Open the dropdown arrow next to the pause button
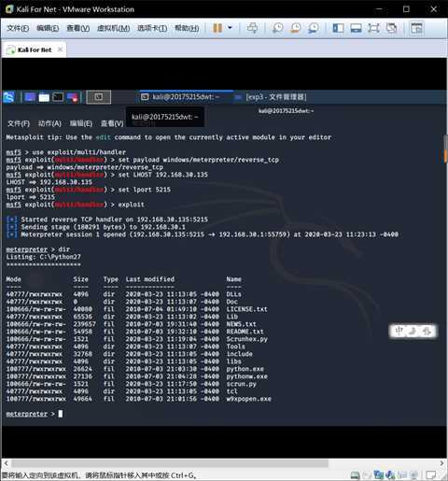Viewport: 448px width, 481px height. click(230, 28)
